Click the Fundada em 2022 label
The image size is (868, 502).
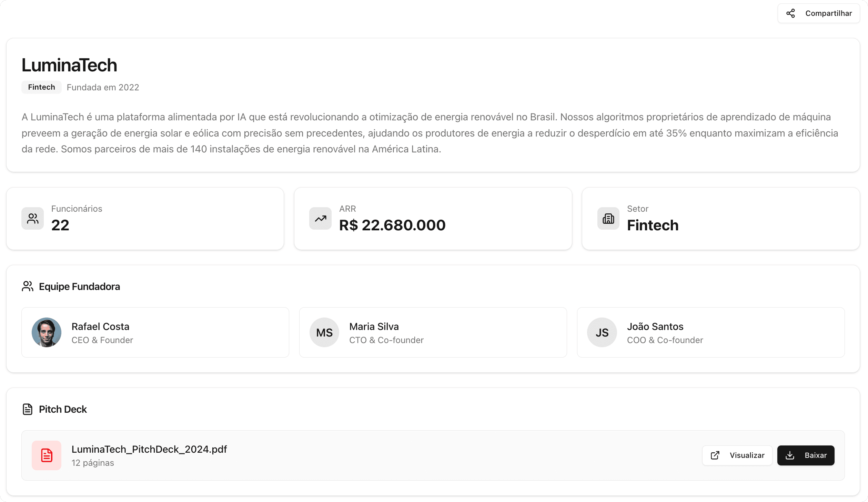[x=103, y=87]
